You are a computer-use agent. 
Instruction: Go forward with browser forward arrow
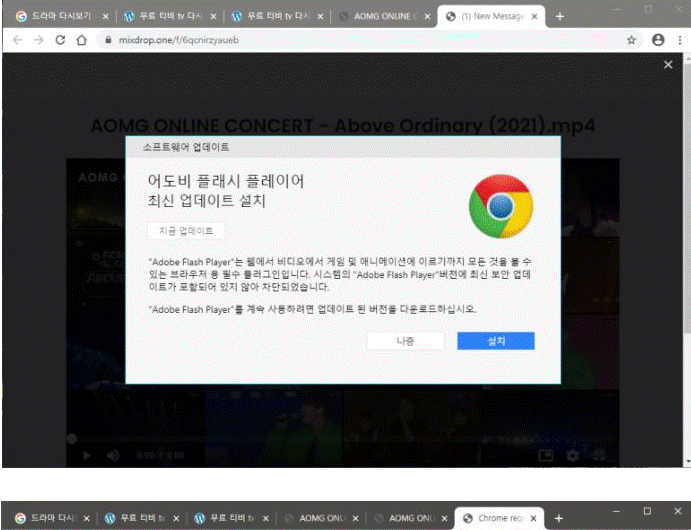point(39,40)
